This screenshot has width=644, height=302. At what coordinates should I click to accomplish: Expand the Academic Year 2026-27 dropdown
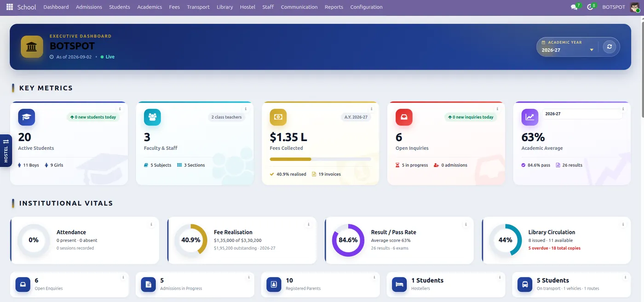tap(568, 50)
